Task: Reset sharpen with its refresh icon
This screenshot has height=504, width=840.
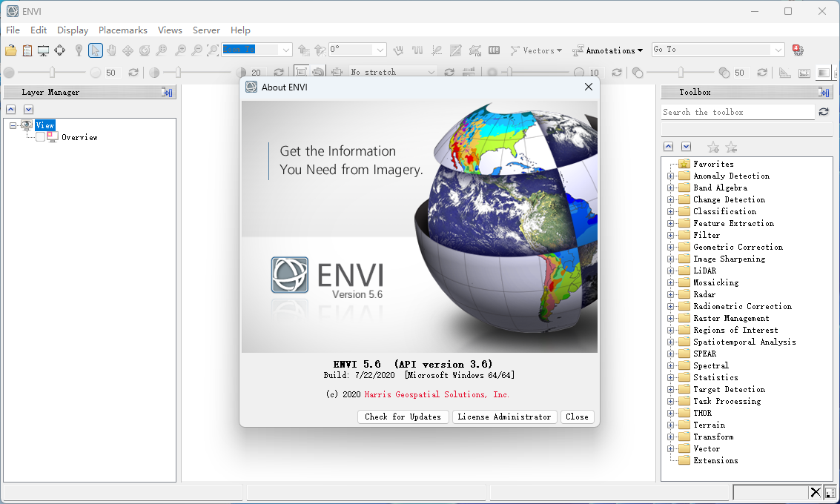Action: [617, 73]
